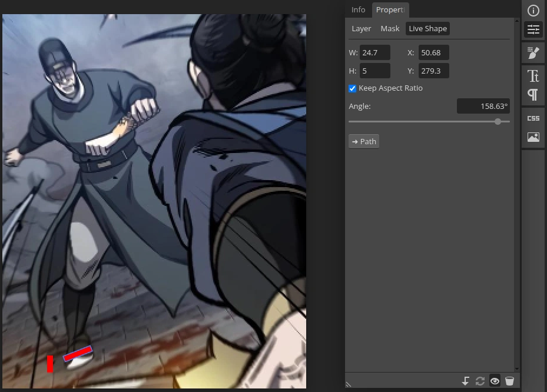Click the W width input field

point(375,52)
